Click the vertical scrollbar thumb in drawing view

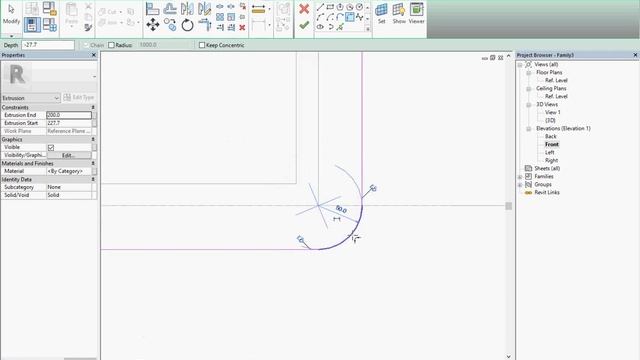point(509,206)
